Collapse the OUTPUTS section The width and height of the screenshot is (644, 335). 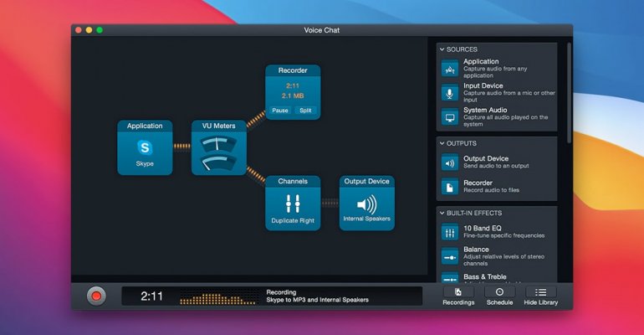442,143
